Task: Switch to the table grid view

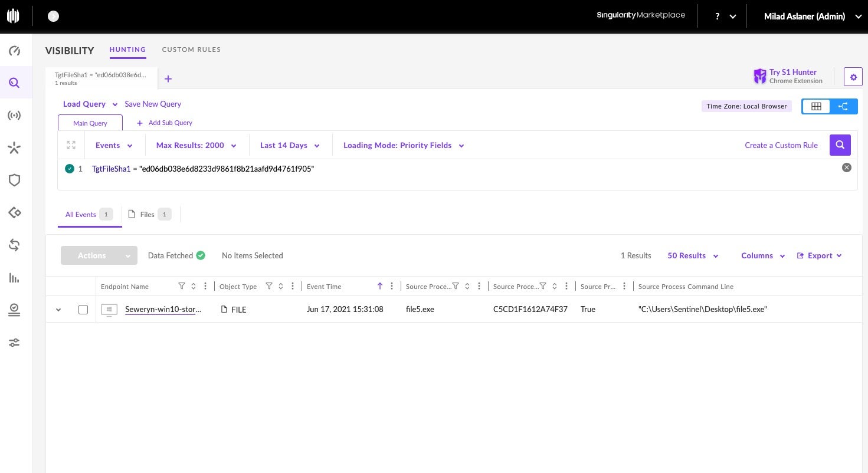Action: [x=816, y=106]
